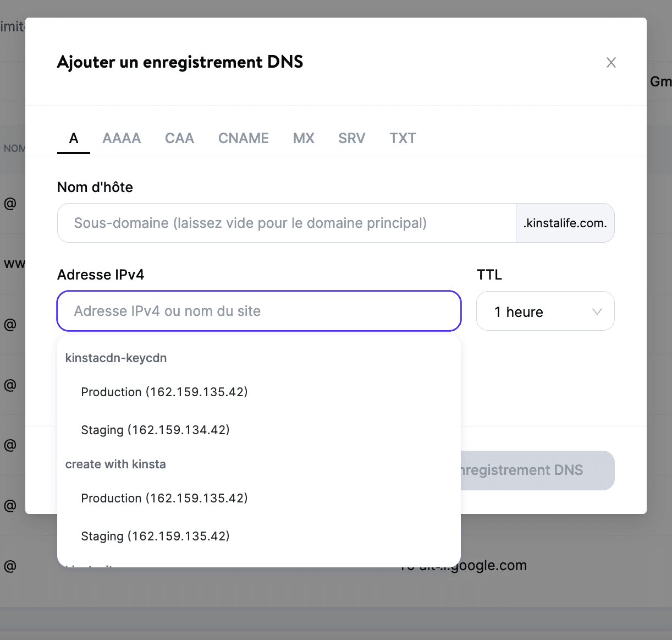Click the hostname subdomain input field
The height and width of the screenshot is (640, 672).
286,223
